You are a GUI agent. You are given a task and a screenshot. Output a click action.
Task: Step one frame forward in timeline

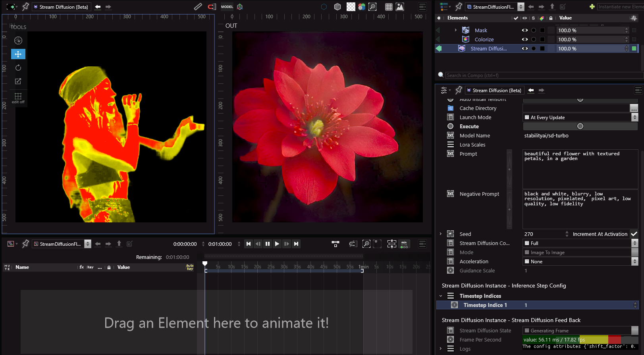pyautogui.click(x=287, y=244)
